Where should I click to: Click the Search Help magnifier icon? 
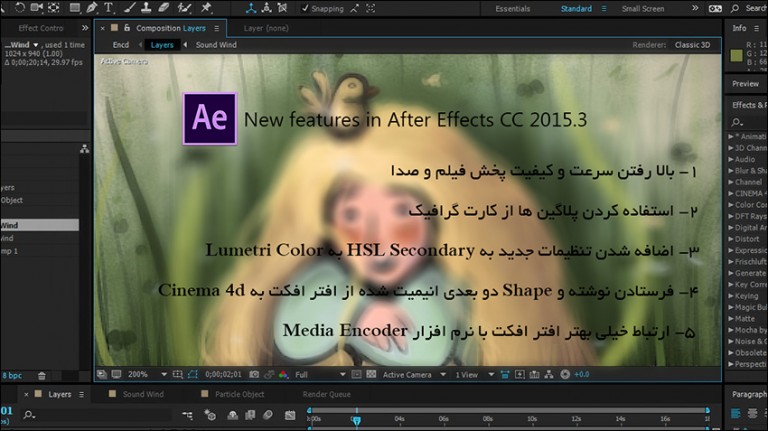pos(735,8)
